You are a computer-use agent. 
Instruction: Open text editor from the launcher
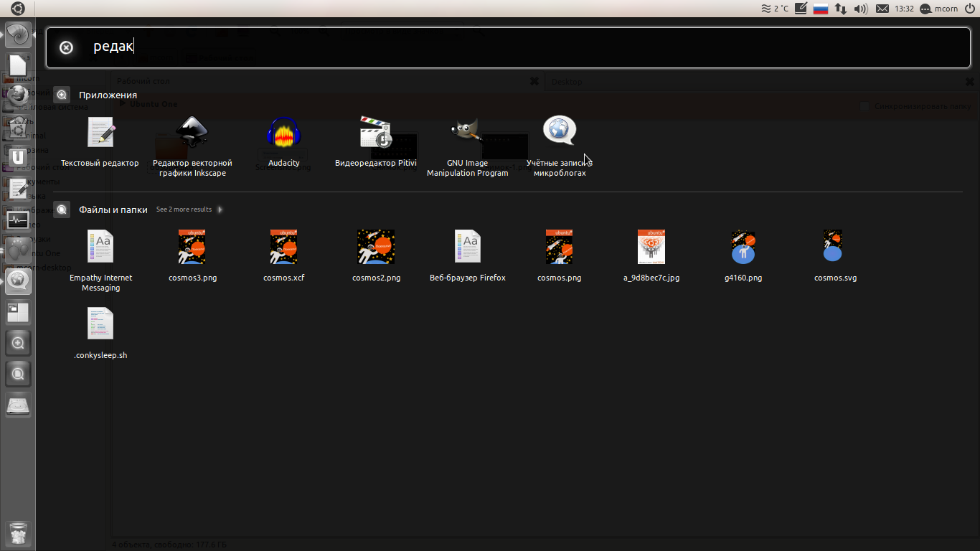(18, 189)
